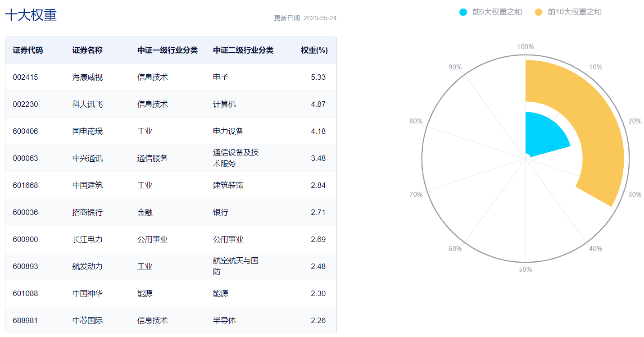
Task: Click the 中证二级行业分类 column header
Action: (x=243, y=50)
